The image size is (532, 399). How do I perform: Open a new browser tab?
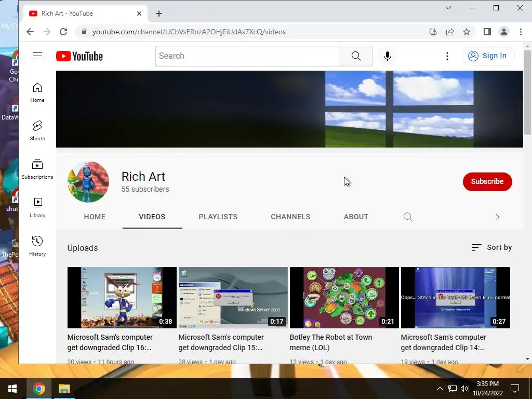[159, 14]
